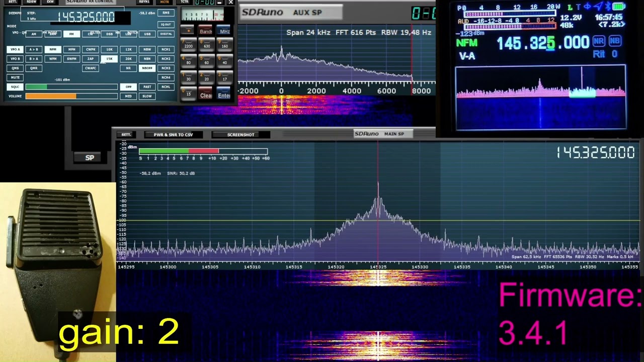Enable notch NCH2
Viewport: 644px width, 362px height.
point(166,58)
